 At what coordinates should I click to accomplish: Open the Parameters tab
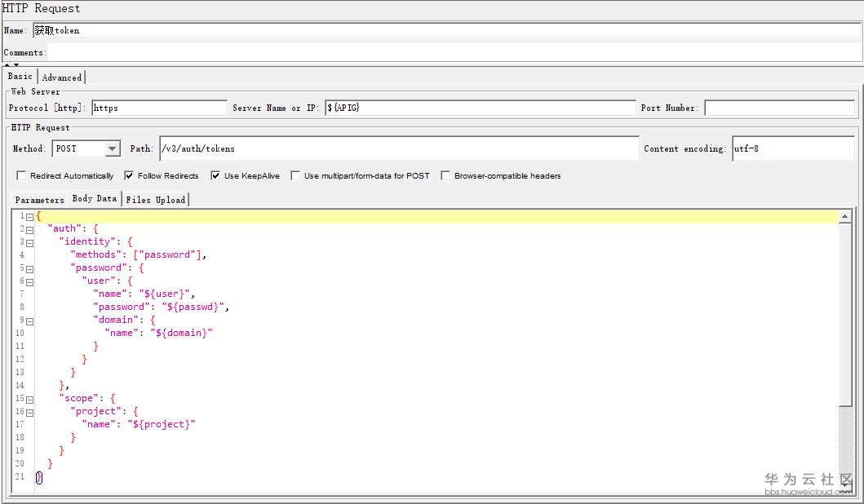pos(39,200)
